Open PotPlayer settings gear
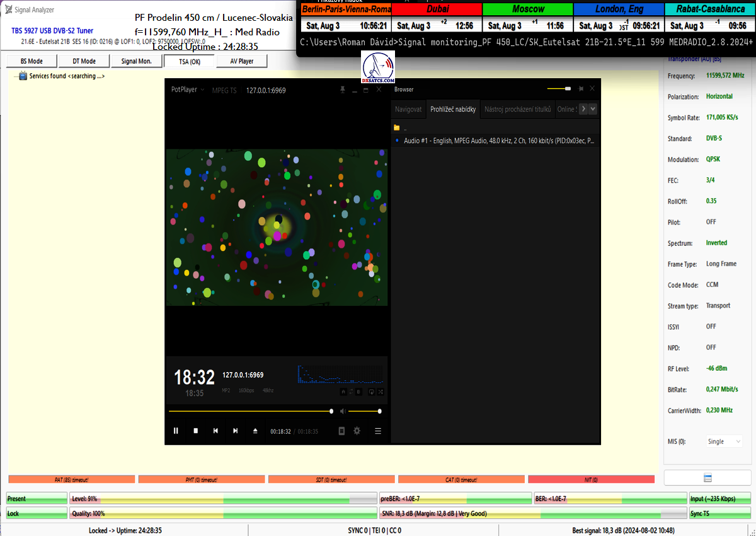Viewport: 756px width, 536px height. click(357, 431)
